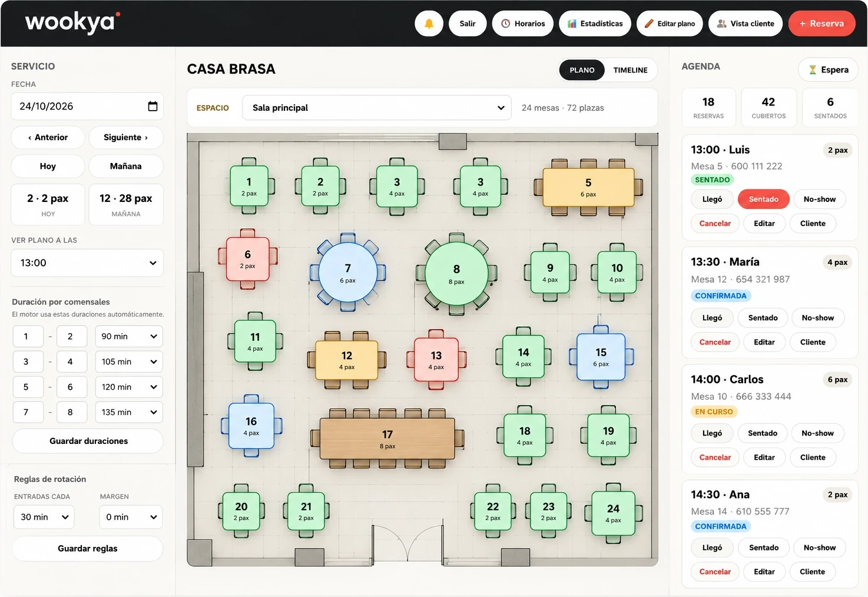
Task: Cancel María's reservation
Action: 715,342
